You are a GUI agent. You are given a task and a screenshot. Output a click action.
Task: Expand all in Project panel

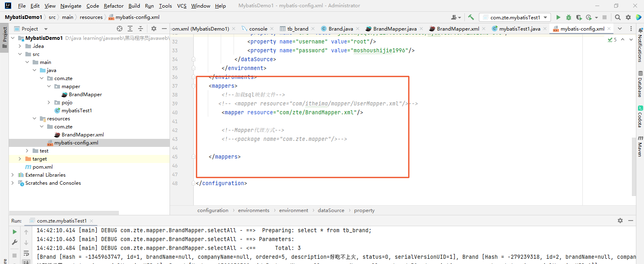click(x=130, y=29)
